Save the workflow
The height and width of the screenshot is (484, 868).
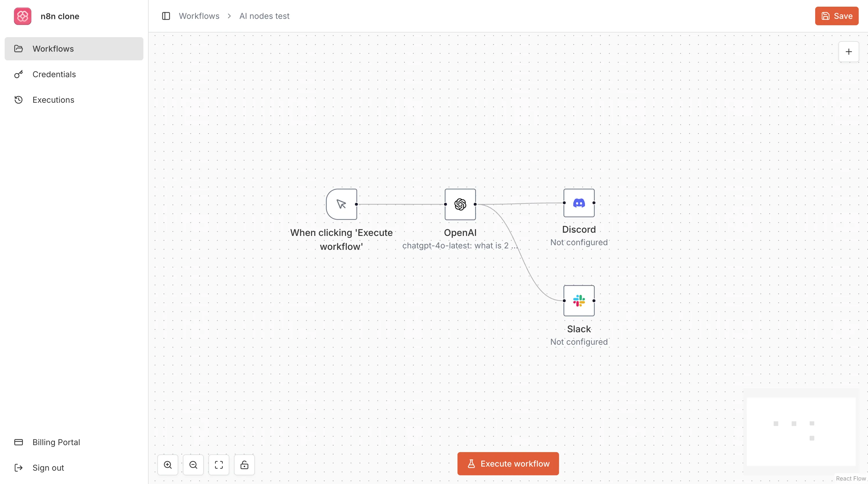836,16
